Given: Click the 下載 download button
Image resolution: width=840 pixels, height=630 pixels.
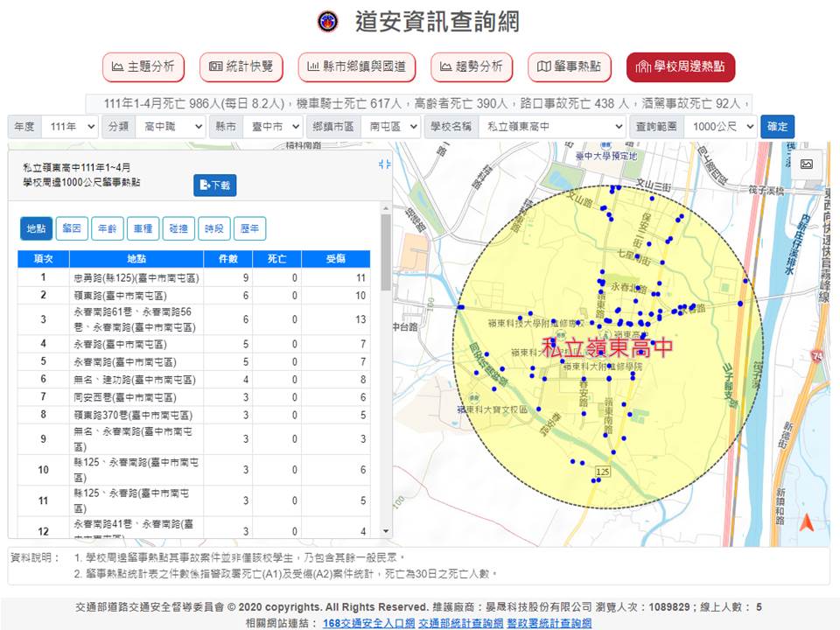Looking at the screenshot, I should point(215,185).
